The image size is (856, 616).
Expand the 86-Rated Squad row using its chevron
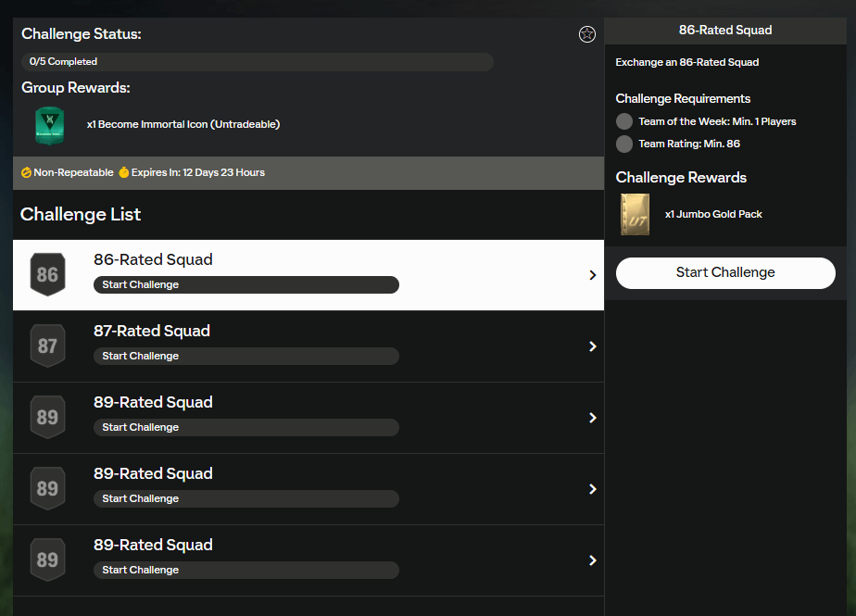(593, 275)
